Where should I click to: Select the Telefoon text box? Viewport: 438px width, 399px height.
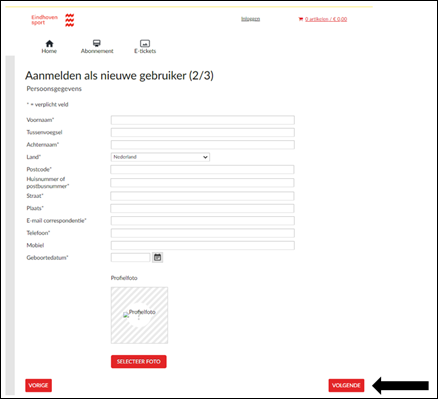point(203,233)
